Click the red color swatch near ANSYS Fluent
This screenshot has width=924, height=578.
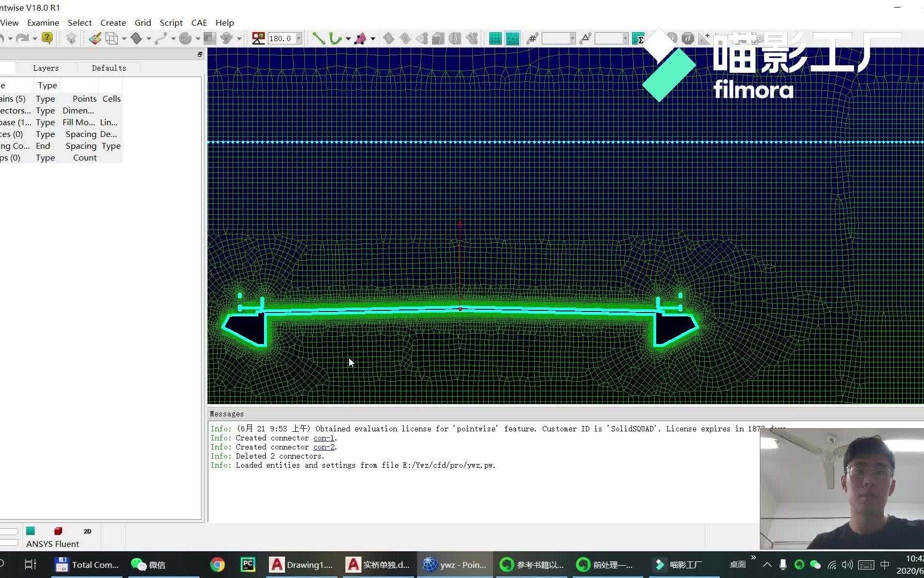(x=58, y=531)
